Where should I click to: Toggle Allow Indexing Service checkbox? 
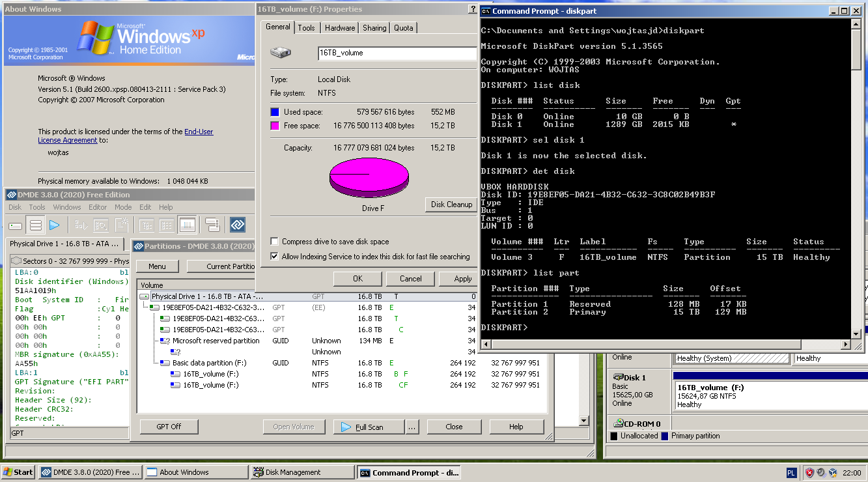point(274,257)
